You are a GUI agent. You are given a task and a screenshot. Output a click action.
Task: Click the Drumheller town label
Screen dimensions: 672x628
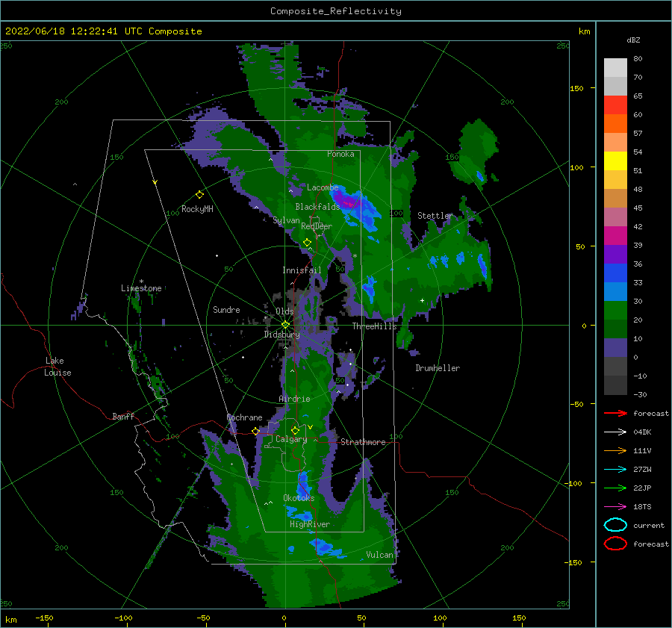point(438,368)
